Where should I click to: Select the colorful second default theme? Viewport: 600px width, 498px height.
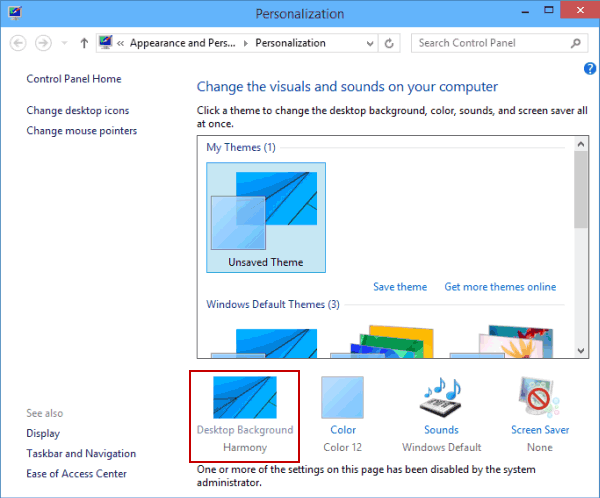[382, 341]
